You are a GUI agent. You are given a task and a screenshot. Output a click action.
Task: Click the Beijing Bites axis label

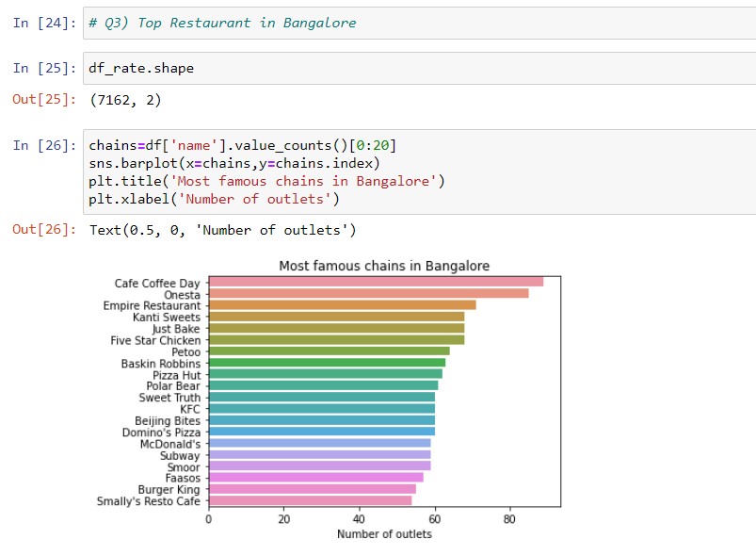point(168,421)
